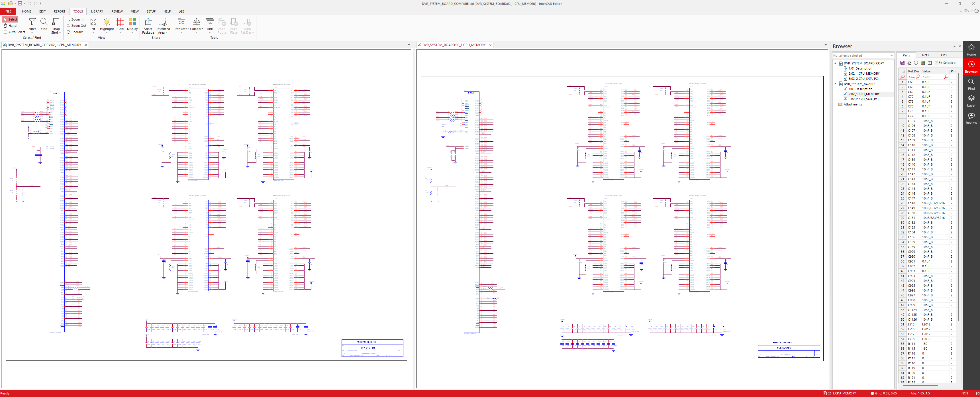Switch to the Nets tab
The image size is (980, 397).
point(925,55)
